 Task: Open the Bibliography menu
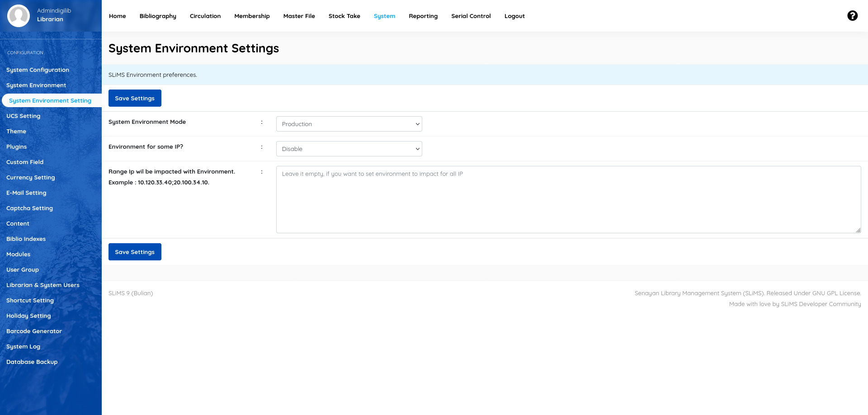(158, 16)
